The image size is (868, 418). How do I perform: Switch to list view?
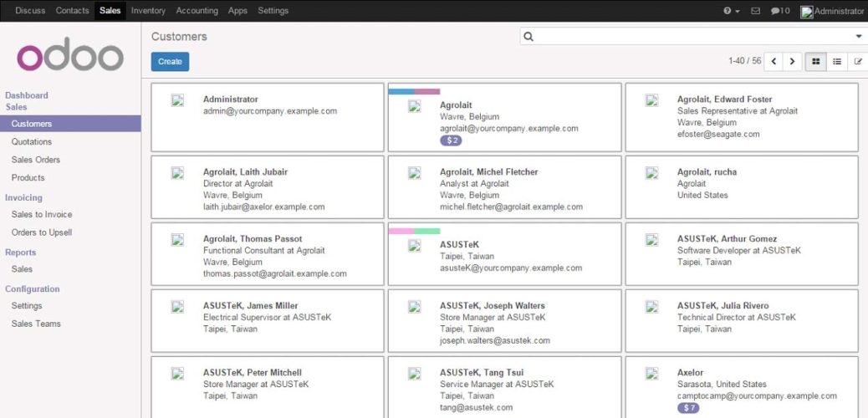837,62
